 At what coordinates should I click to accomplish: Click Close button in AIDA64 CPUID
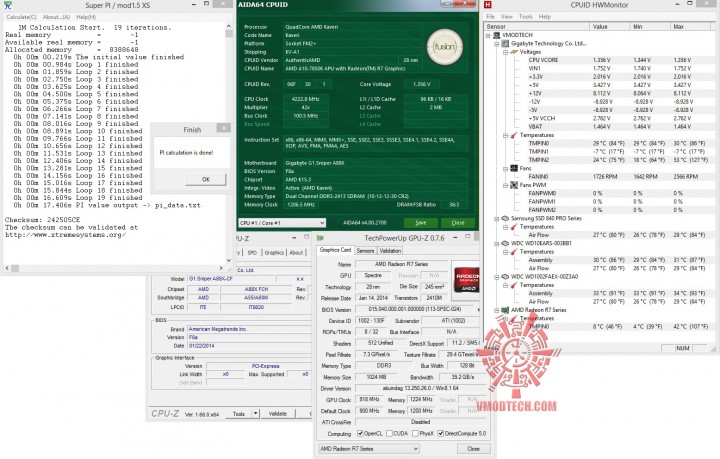tap(458, 223)
